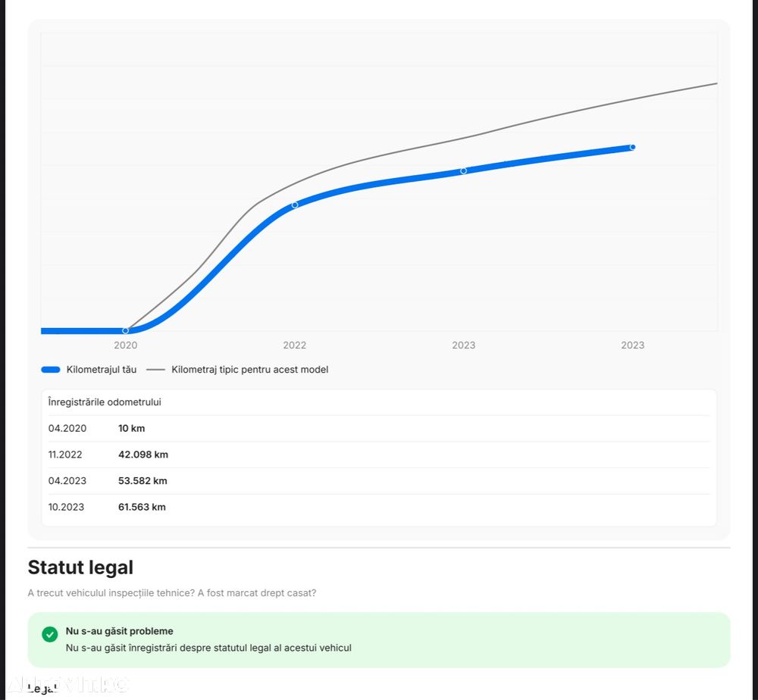Click the final data point ending the blue line
The width and height of the screenshot is (758, 700).
tap(632, 147)
